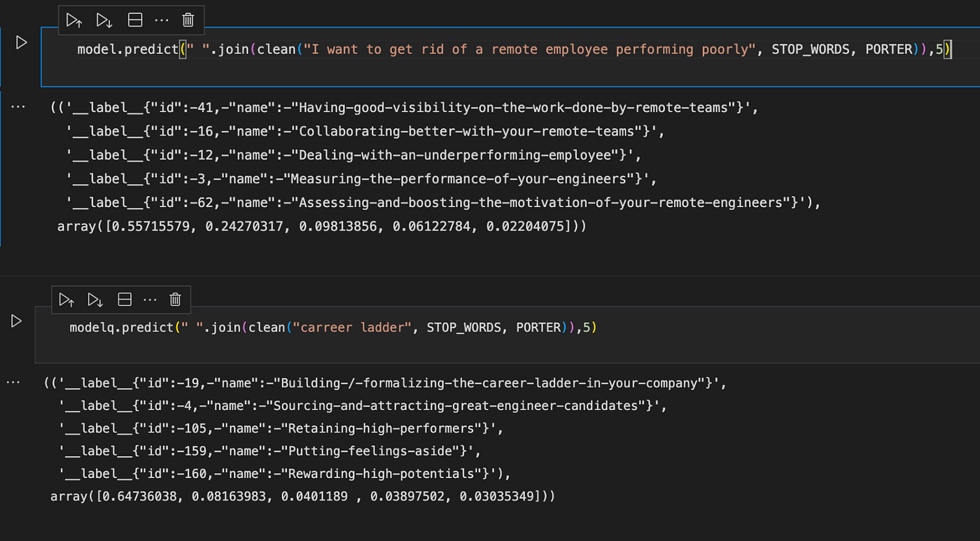Click the ellipsis beside the second cell's output
The width and height of the screenshot is (980, 541).
point(13,382)
